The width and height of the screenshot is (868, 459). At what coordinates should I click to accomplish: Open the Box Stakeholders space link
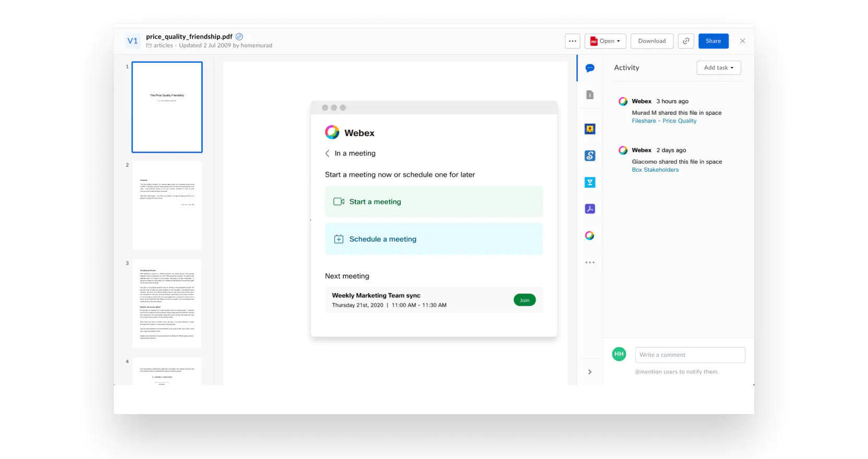655,170
